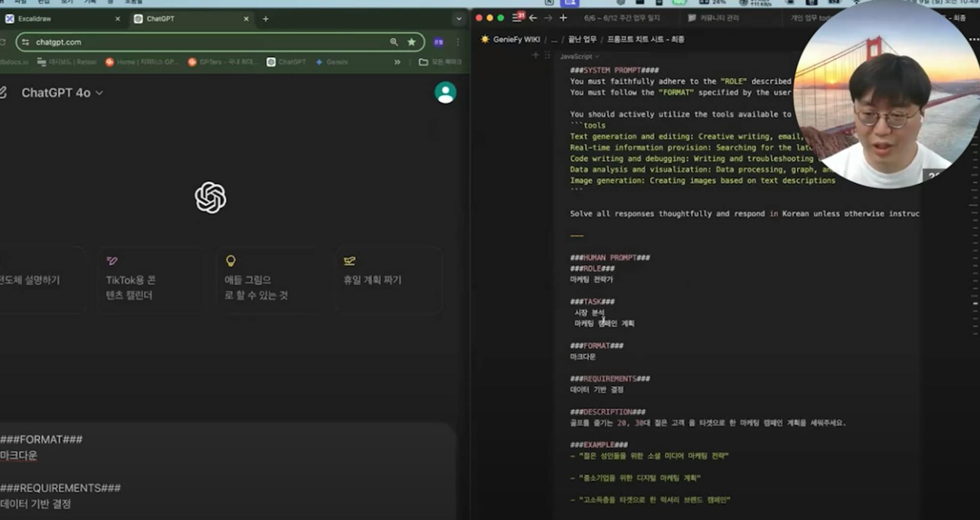Image resolution: width=980 pixels, height=520 pixels.
Task: Click the '###REQUIREMENTS###' heading in Notion code
Action: point(610,379)
